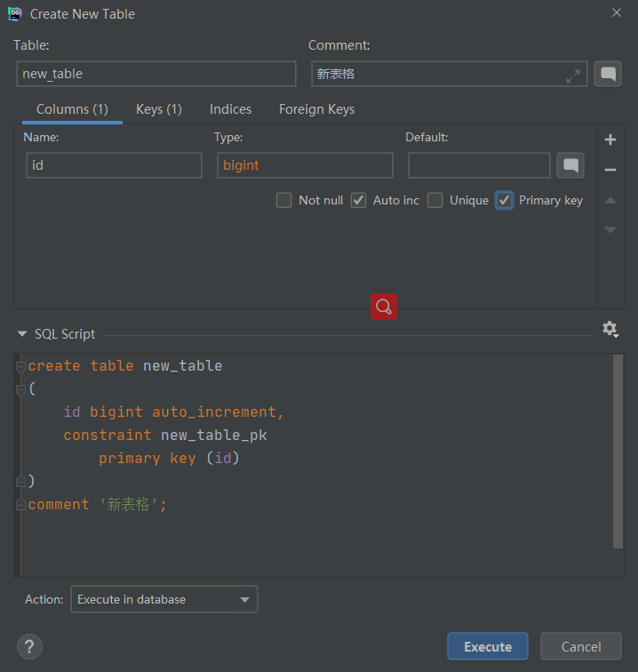The width and height of the screenshot is (638, 672).
Task: Click the move column down arrow
Action: (x=610, y=230)
